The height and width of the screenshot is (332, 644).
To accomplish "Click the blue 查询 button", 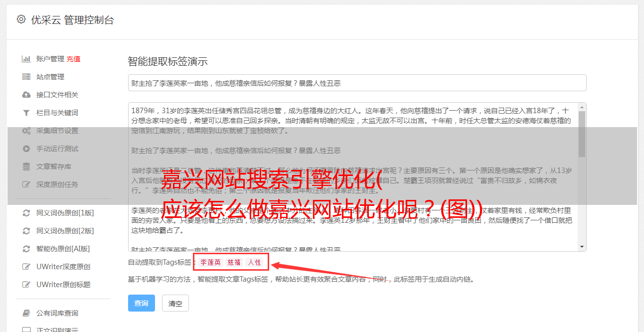I will coord(142,303).
